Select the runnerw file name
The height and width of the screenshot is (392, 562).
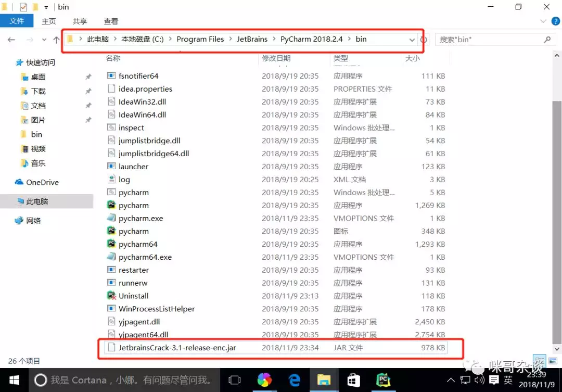pyautogui.click(x=133, y=283)
